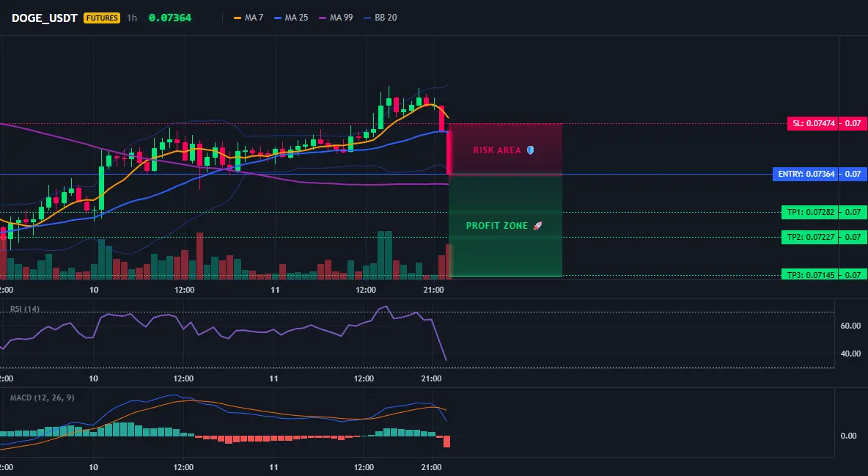Click the 10 date label on the main chart time axis
This screenshot has height=476, width=868.
click(94, 290)
